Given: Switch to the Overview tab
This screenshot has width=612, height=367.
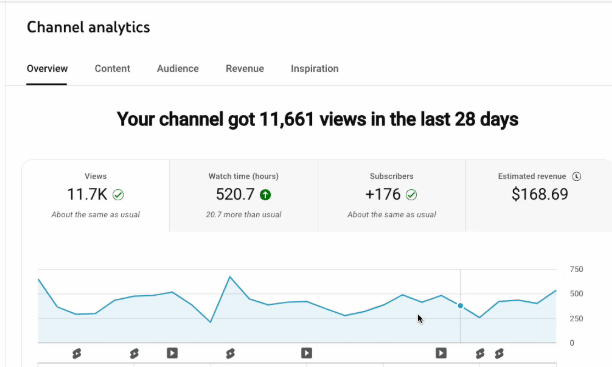Looking at the screenshot, I should (47, 69).
